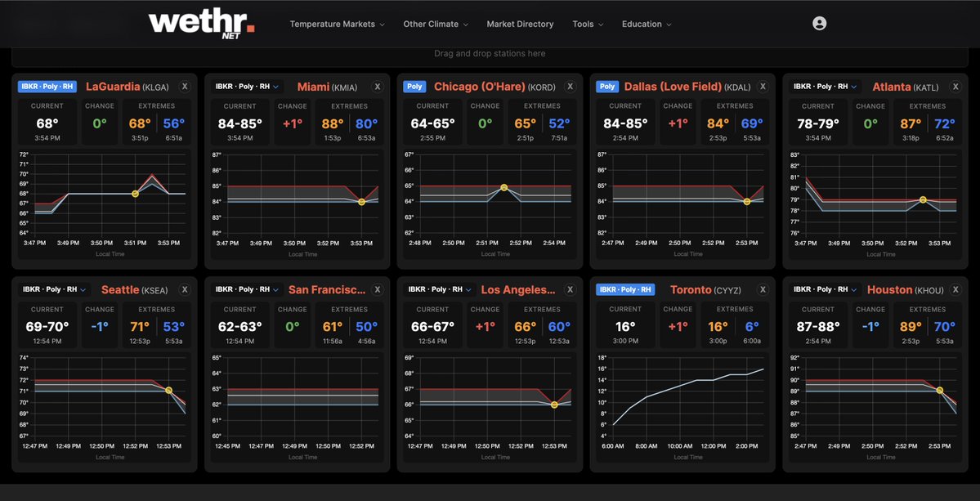This screenshot has height=501, width=980.
Task: Click the yellow marker on Chicago chart
Action: 503,187
